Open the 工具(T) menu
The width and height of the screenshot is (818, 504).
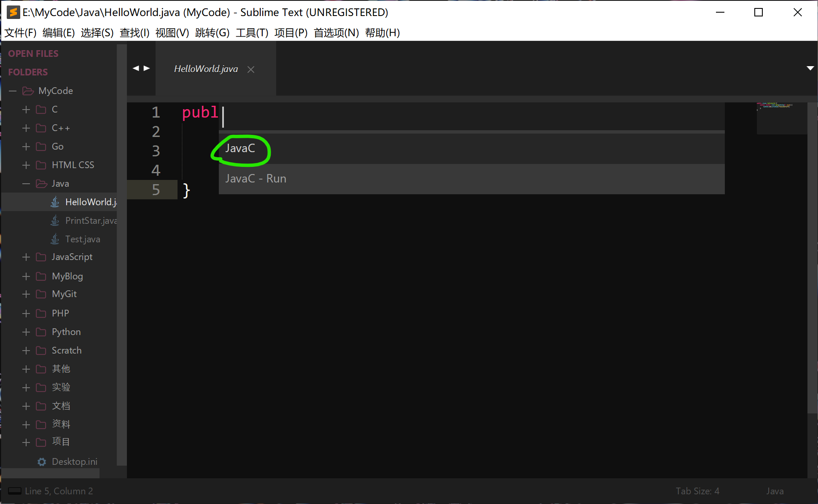click(252, 33)
